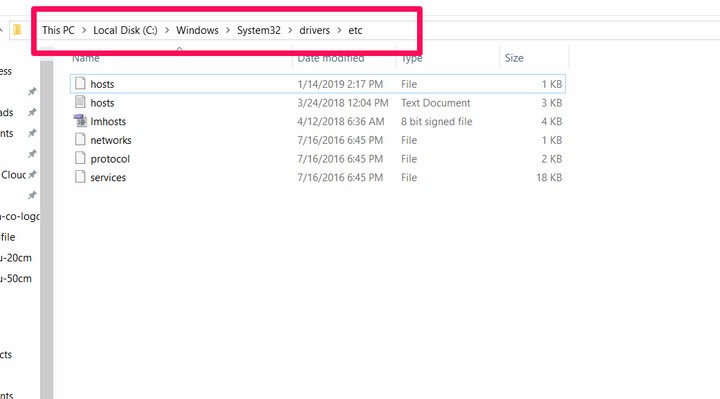This screenshot has height=399, width=720.
Task: Open the Windows breadcrumb segment
Action: tap(197, 30)
